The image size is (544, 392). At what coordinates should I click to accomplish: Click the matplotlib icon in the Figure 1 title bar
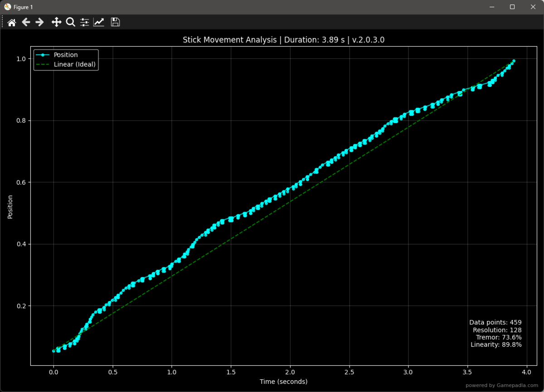(8, 7)
